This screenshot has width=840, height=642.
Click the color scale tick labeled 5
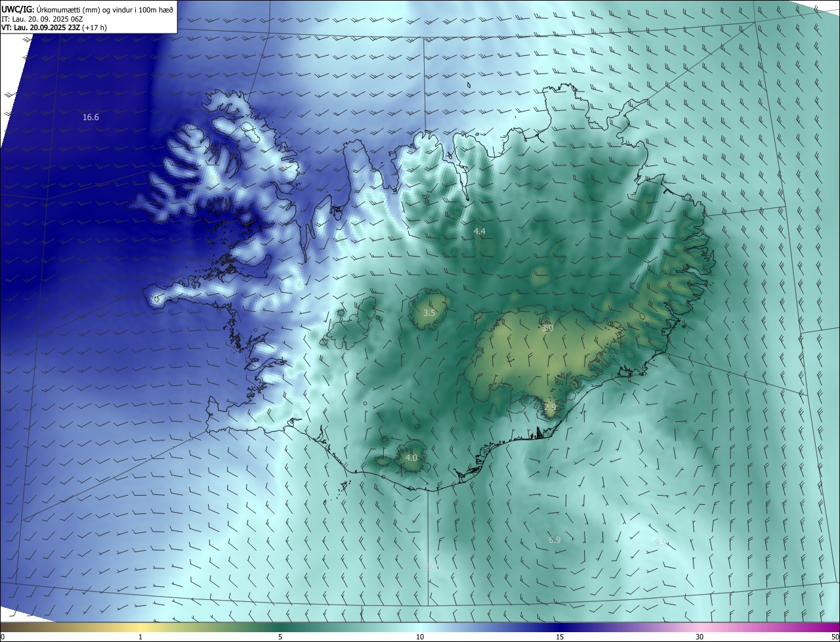coord(280,637)
